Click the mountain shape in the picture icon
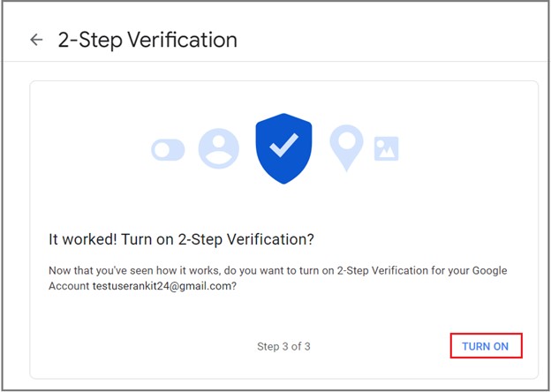551x392 pixels. pos(388,151)
